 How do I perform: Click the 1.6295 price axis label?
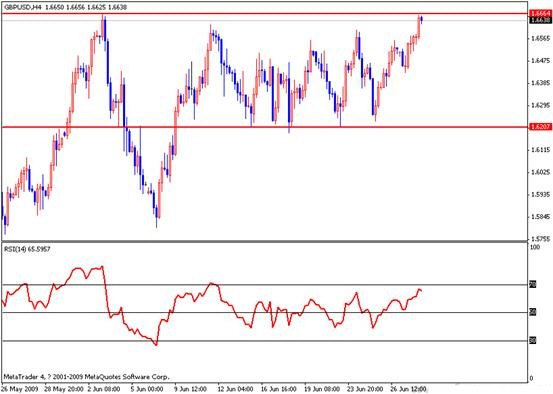tap(541, 105)
